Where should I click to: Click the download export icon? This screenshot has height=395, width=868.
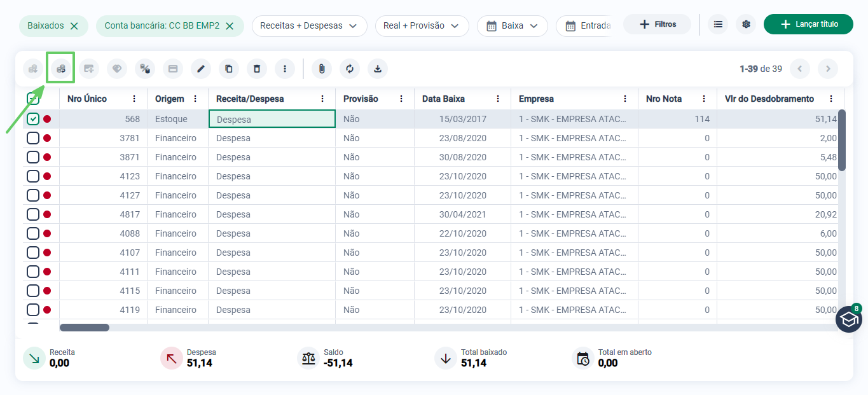(x=378, y=69)
